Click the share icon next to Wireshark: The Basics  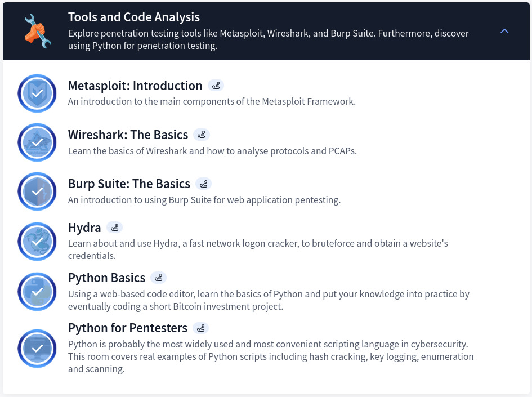(x=201, y=134)
